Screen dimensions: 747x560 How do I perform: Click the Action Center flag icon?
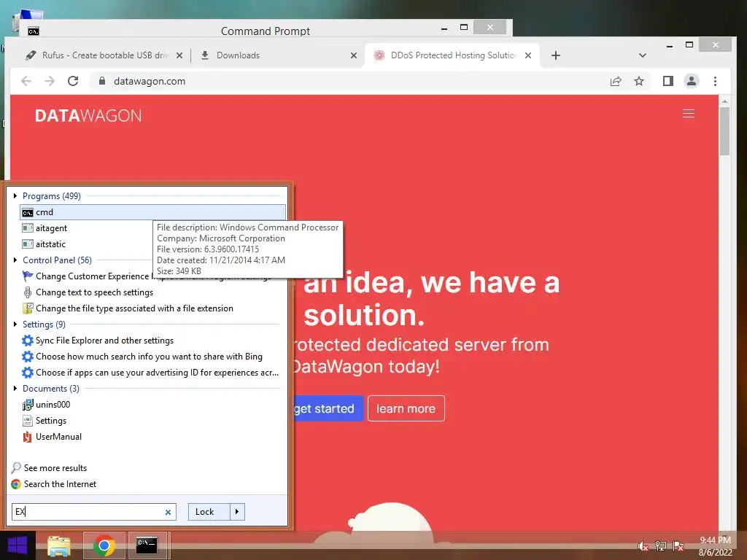678,546
